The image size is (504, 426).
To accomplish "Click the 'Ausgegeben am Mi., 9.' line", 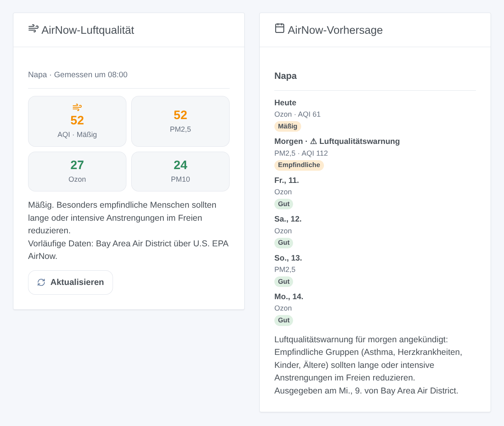I will click(366, 391).
